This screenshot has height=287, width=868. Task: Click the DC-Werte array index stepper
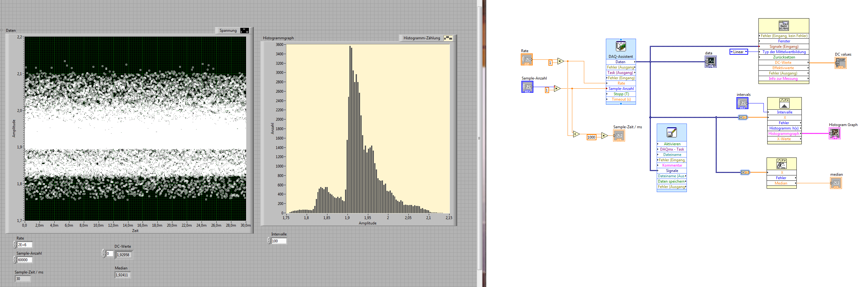(104, 254)
